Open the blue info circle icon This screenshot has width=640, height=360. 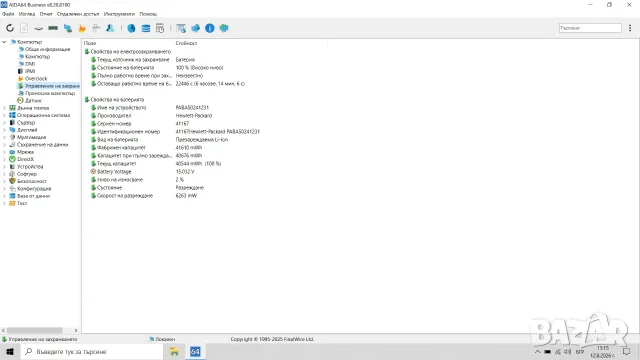tap(210, 28)
